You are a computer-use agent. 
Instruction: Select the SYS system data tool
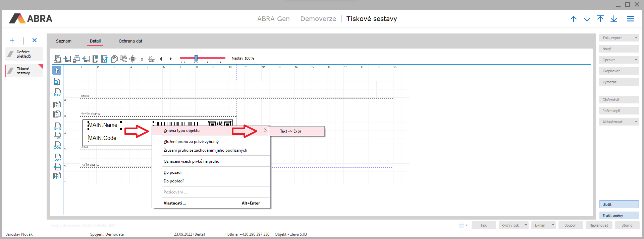(x=57, y=126)
